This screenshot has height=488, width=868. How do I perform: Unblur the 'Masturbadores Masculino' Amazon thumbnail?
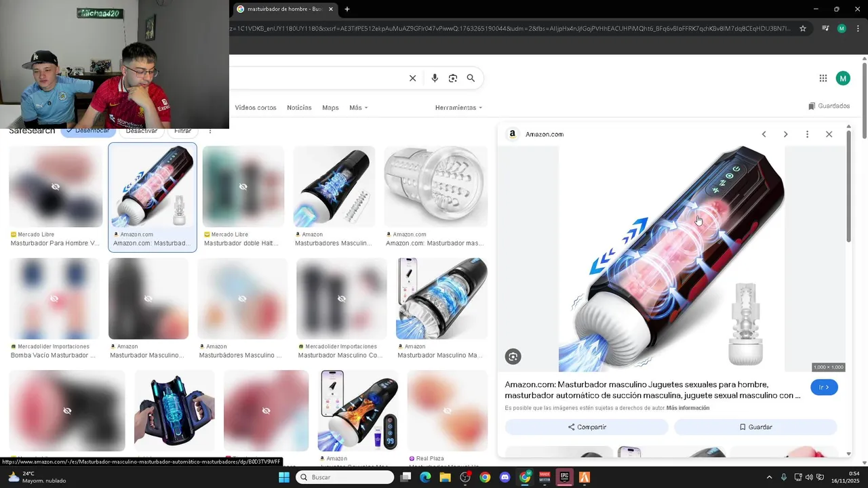tap(243, 298)
